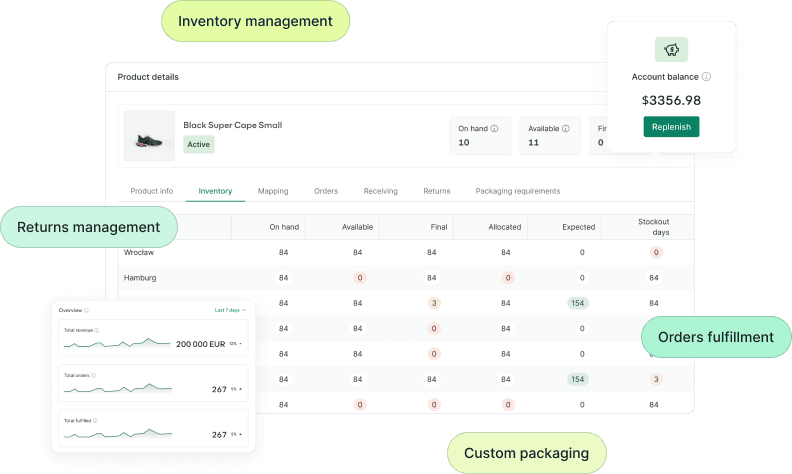The height and width of the screenshot is (474, 792).
Task: Switch to the Returns tab
Action: click(x=436, y=191)
